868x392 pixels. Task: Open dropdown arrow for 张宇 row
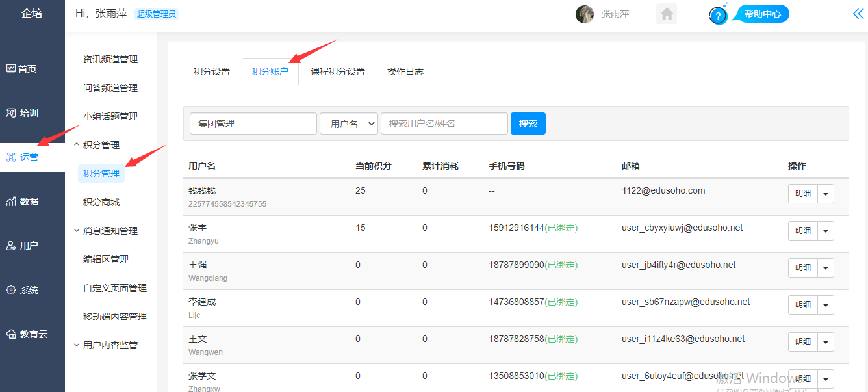[x=826, y=231]
